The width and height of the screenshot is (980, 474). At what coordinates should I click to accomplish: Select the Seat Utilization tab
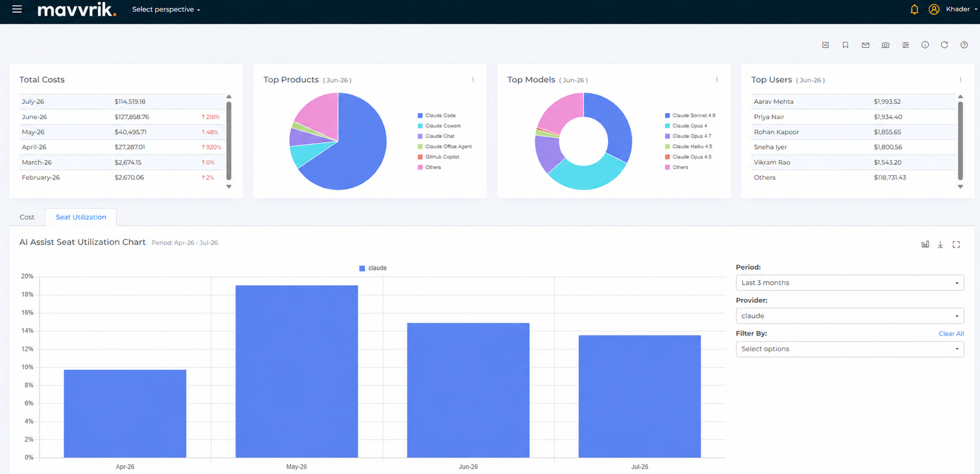point(81,217)
